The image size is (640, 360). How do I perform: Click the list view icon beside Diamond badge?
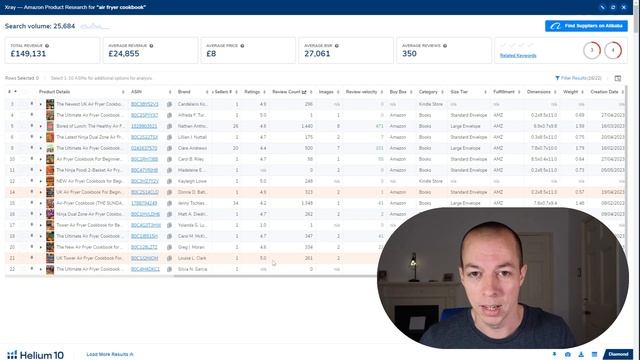pos(594,354)
